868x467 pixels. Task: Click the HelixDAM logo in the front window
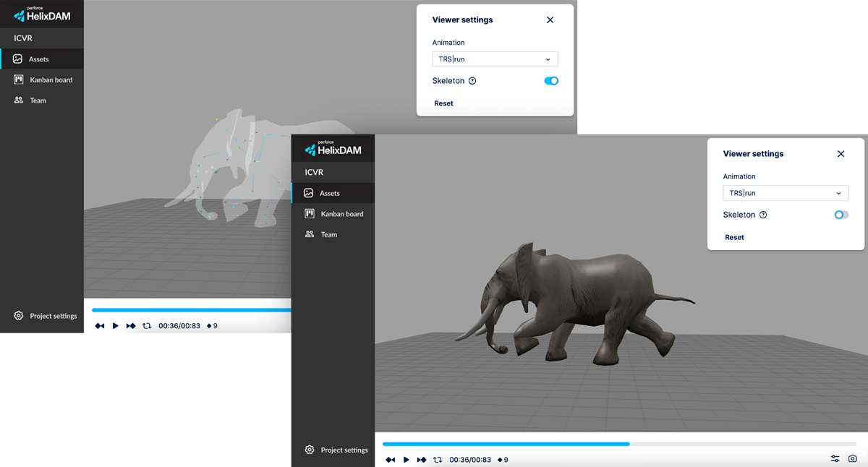333,148
